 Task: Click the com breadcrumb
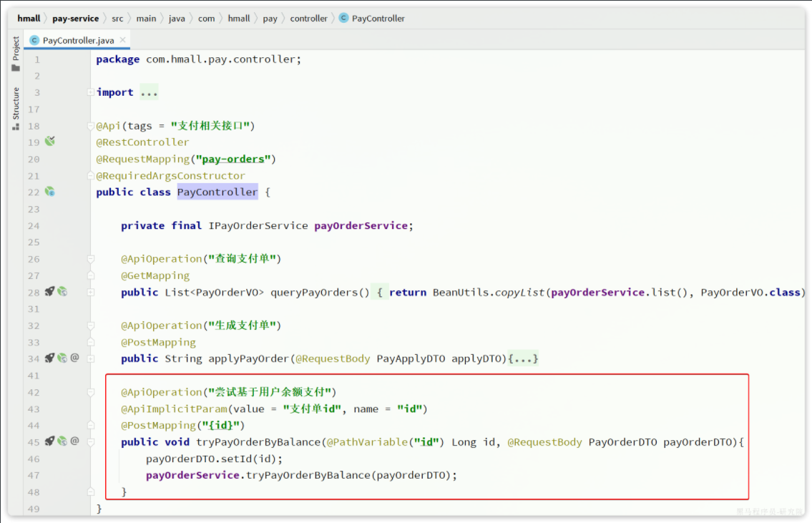pos(206,18)
